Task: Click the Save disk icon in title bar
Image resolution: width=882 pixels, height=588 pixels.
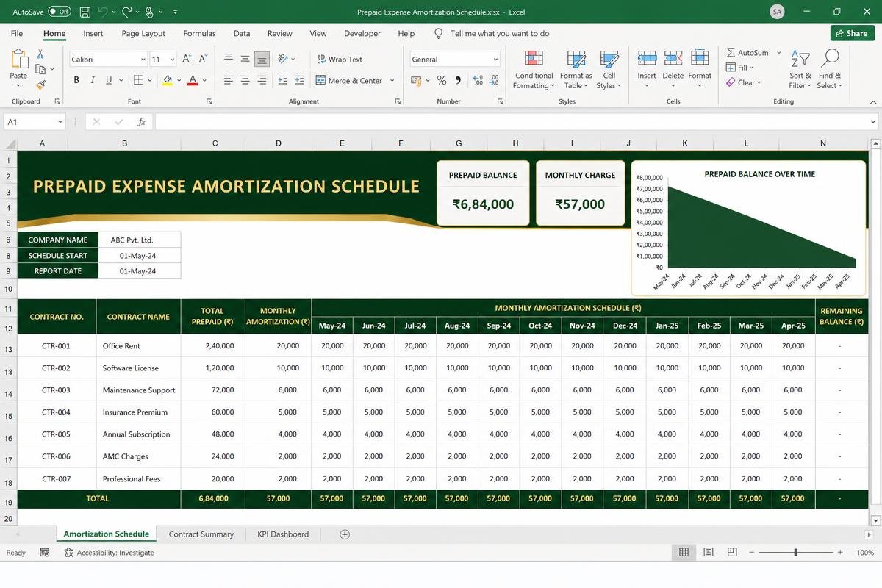Action: [85, 12]
